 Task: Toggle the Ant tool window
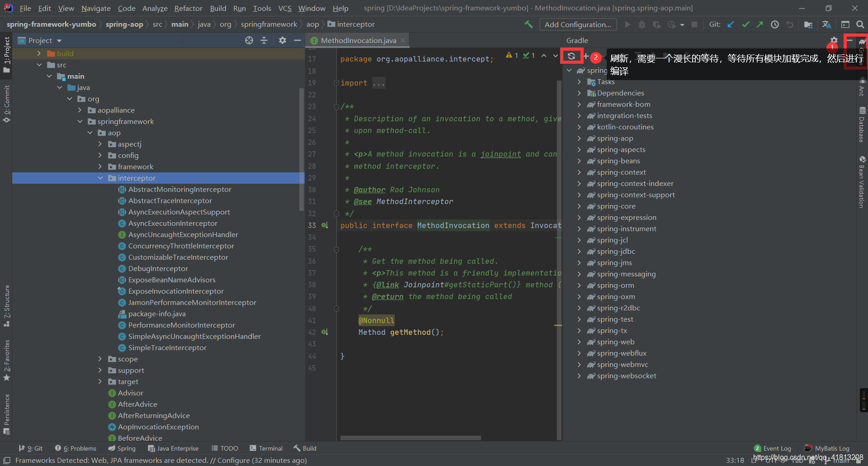pyautogui.click(x=862, y=87)
